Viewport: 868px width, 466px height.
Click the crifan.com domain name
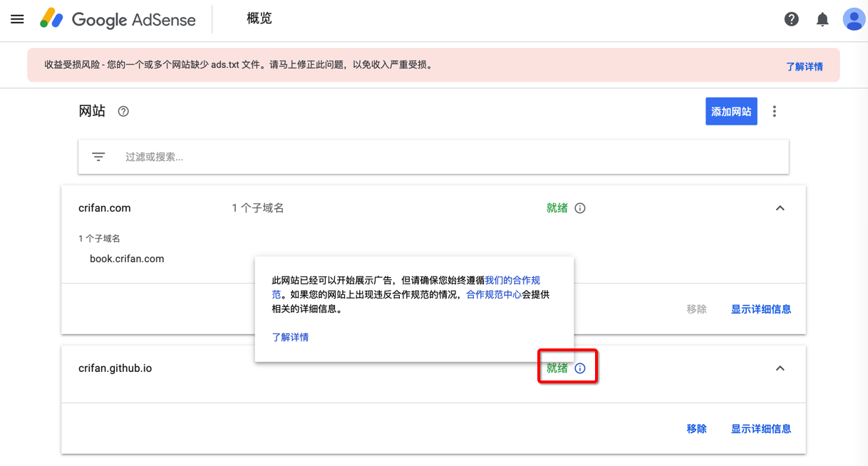(x=105, y=208)
